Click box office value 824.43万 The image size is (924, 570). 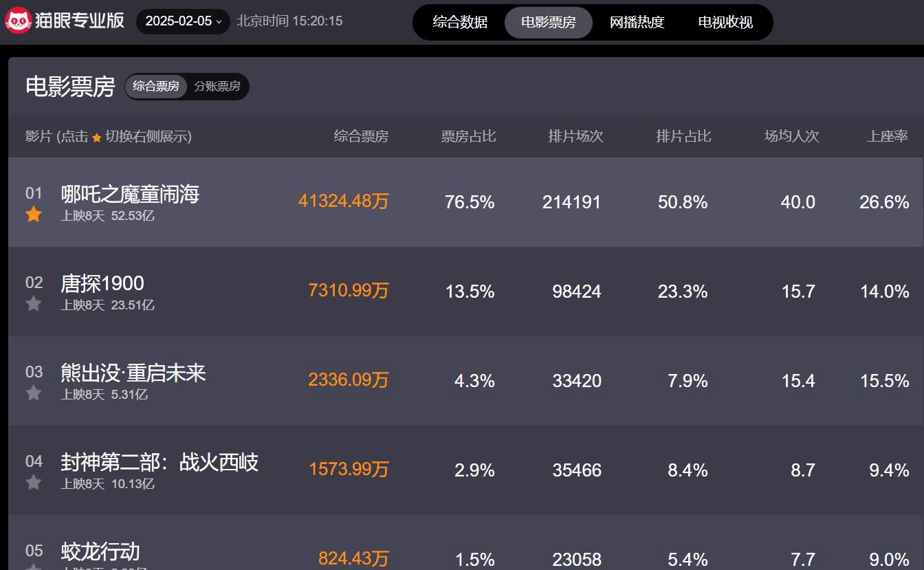tap(353, 558)
